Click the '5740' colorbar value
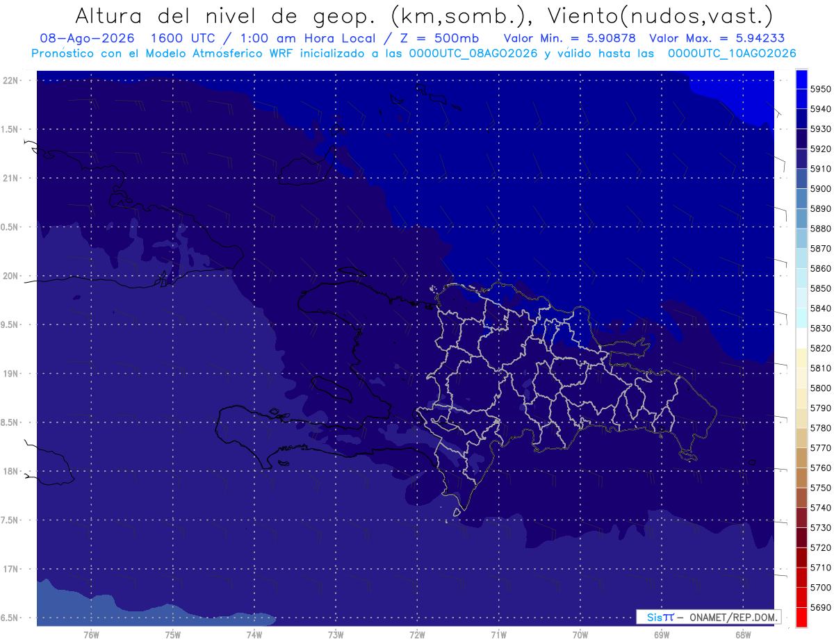 (x=821, y=508)
